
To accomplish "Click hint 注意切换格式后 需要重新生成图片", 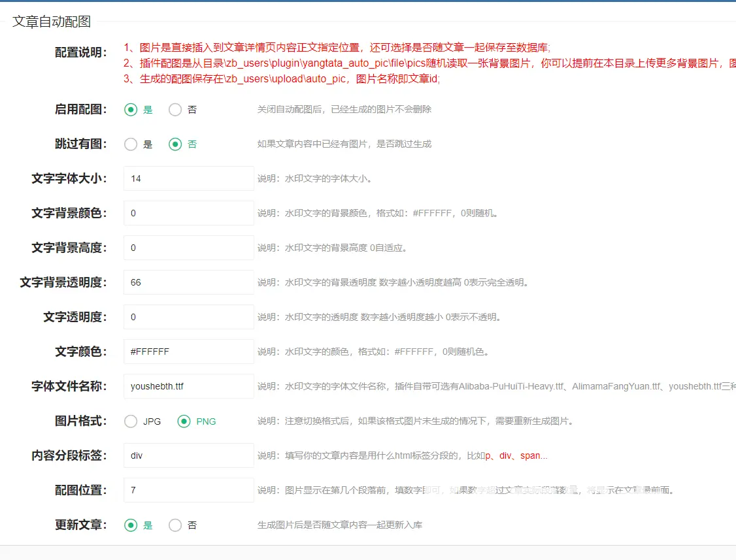I will tap(416, 421).
